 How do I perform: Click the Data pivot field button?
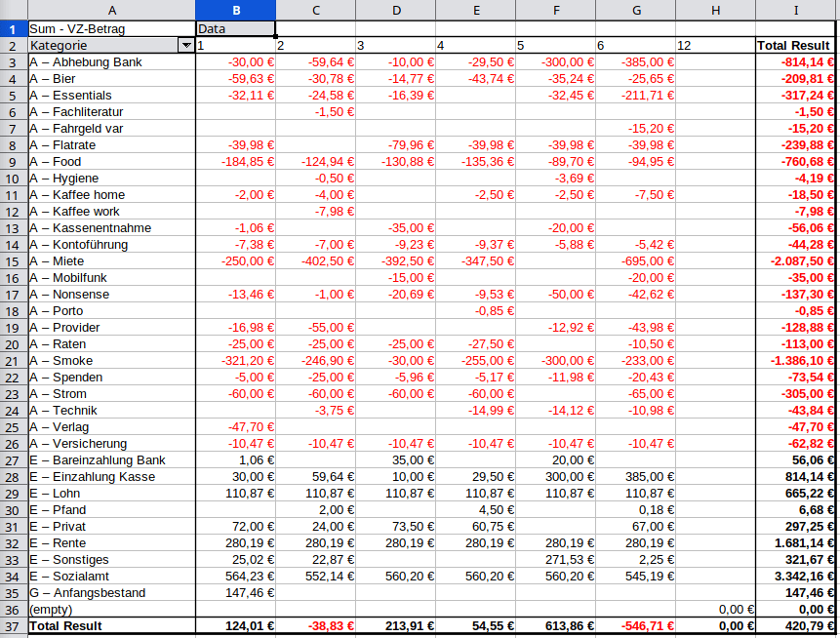[235, 29]
